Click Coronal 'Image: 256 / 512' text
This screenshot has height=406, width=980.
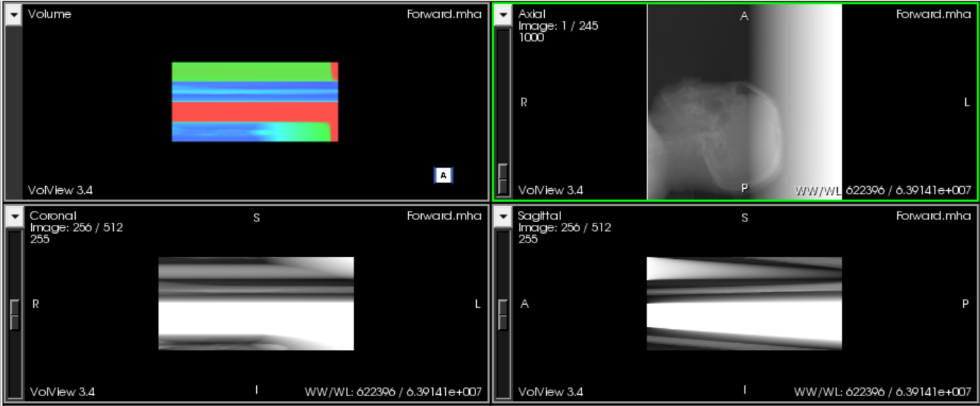(x=76, y=228)
